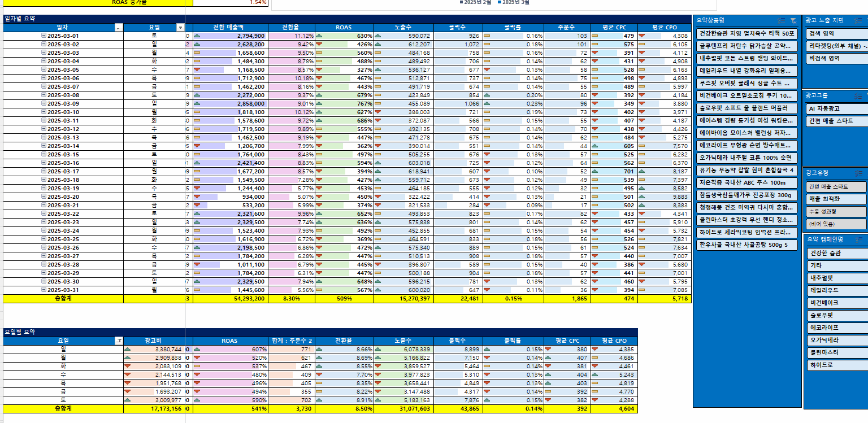Select 한우사골 국내산 사골곰탕 500g product
868x423 pixels.
pos(747,245)
